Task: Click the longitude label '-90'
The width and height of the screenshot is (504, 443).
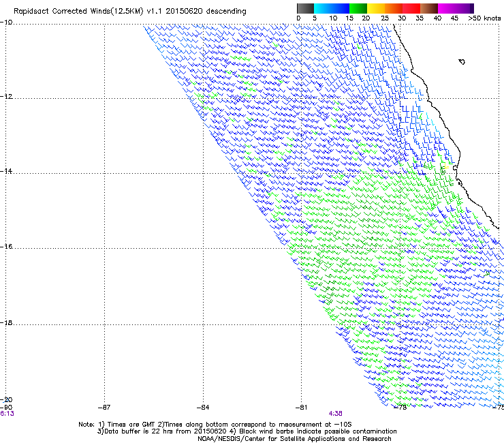Action: tap(6, 408)
